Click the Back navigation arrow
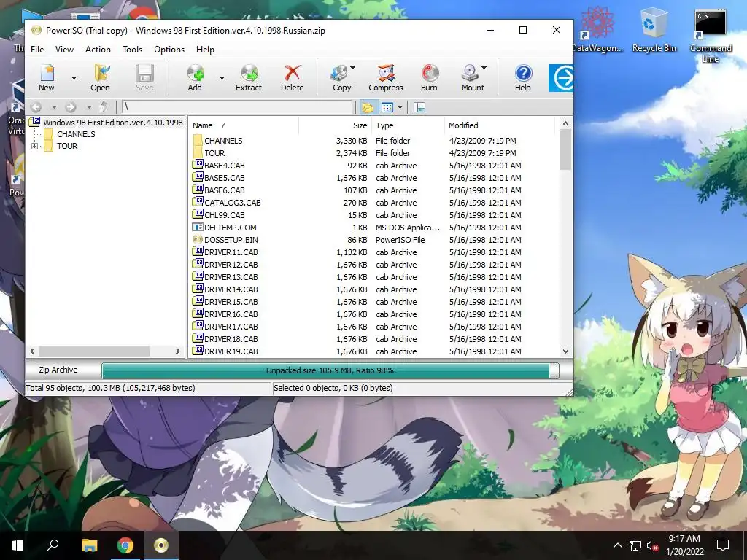Image resolution: width=747 pixels, height=560 pixels. point(36,107)
